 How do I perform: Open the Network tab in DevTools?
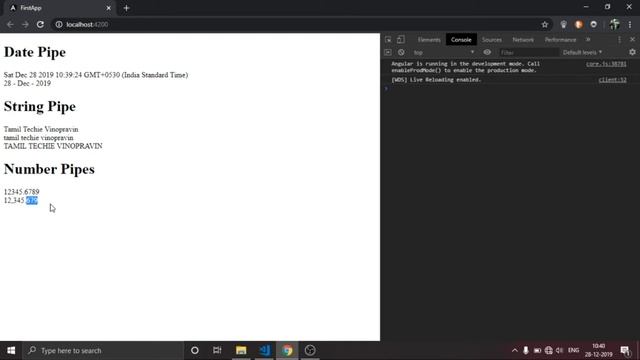(523, 40)
